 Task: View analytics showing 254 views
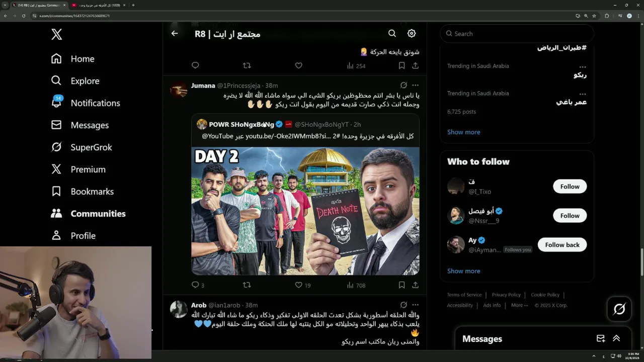(356, 66)
